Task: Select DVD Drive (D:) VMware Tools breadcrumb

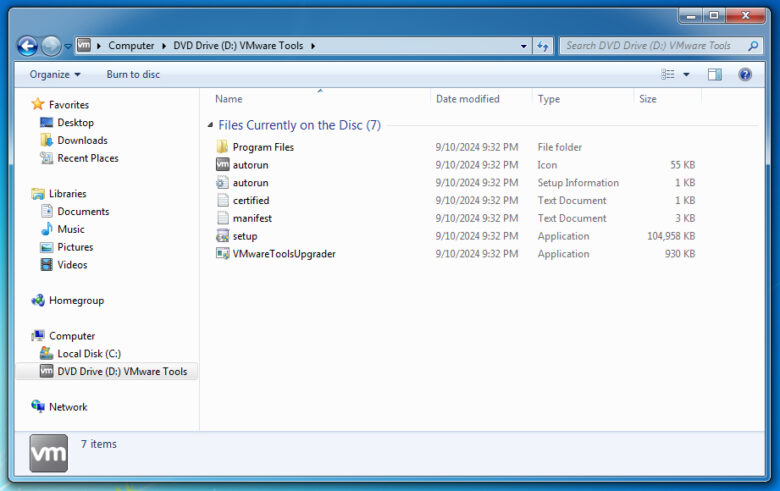Action: 238,46
